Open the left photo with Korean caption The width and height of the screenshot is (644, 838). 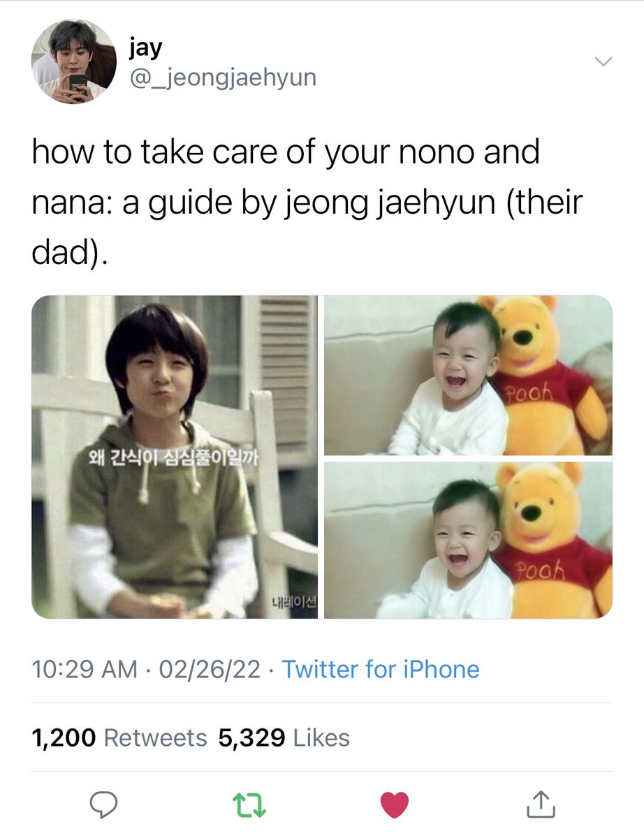click(x=175, y=457)
